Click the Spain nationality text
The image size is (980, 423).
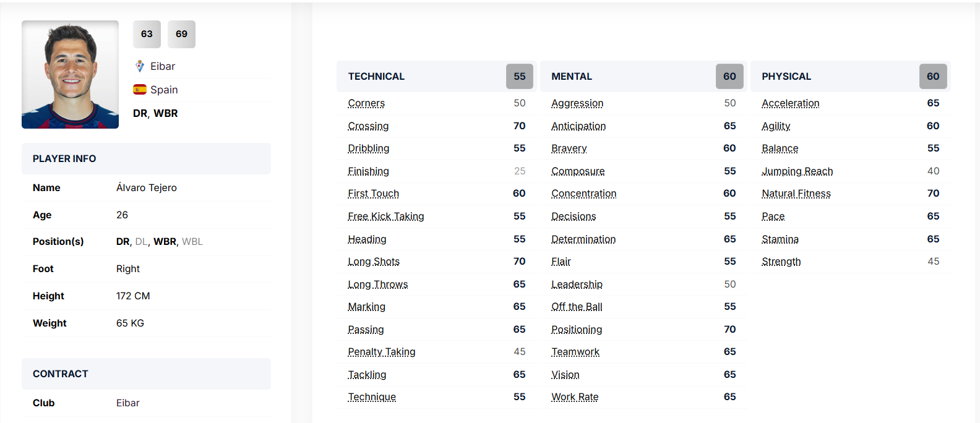pyautogui.click(x=164, y=90)
